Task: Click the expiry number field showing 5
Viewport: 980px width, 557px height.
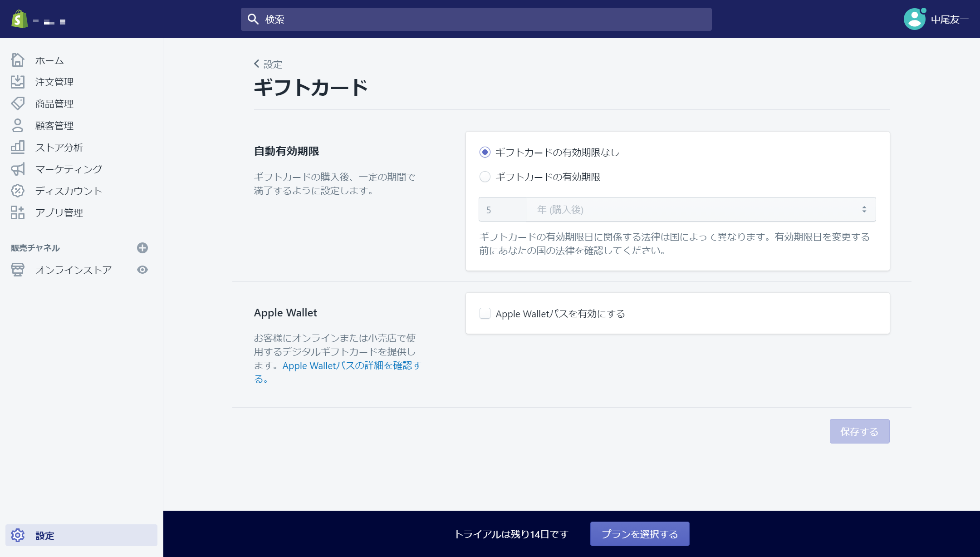Action: click(502, 209)
